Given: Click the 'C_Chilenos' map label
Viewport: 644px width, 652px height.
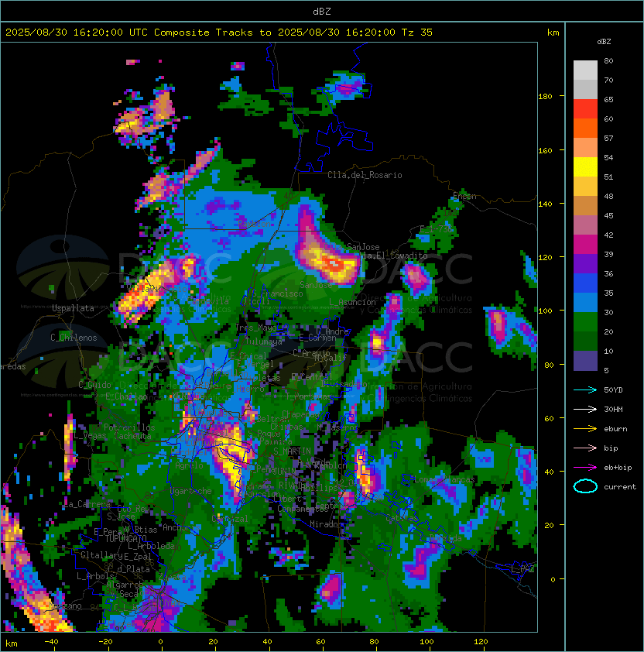Looking at the screenshot, I should coord(74,338).
